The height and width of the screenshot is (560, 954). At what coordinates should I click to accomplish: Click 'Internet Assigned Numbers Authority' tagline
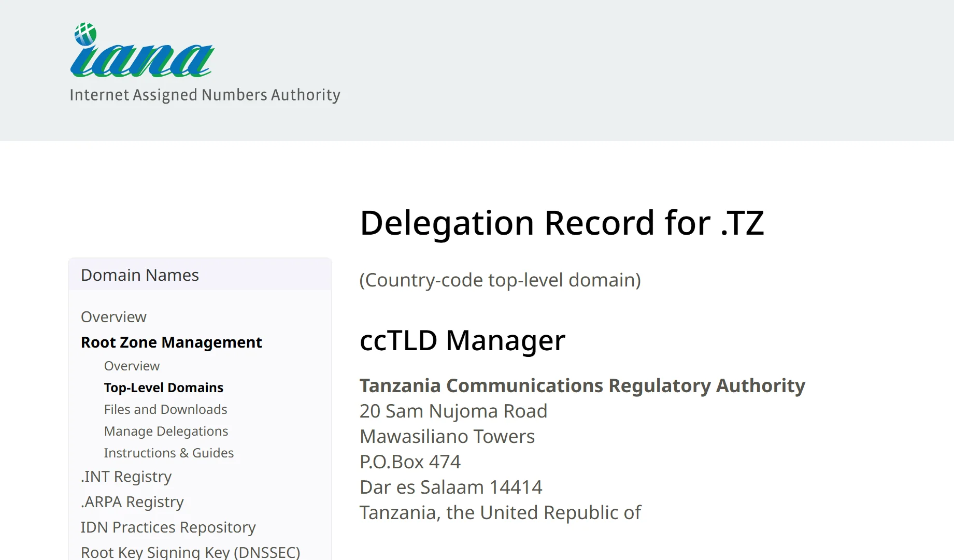click(x=205, y=95)
